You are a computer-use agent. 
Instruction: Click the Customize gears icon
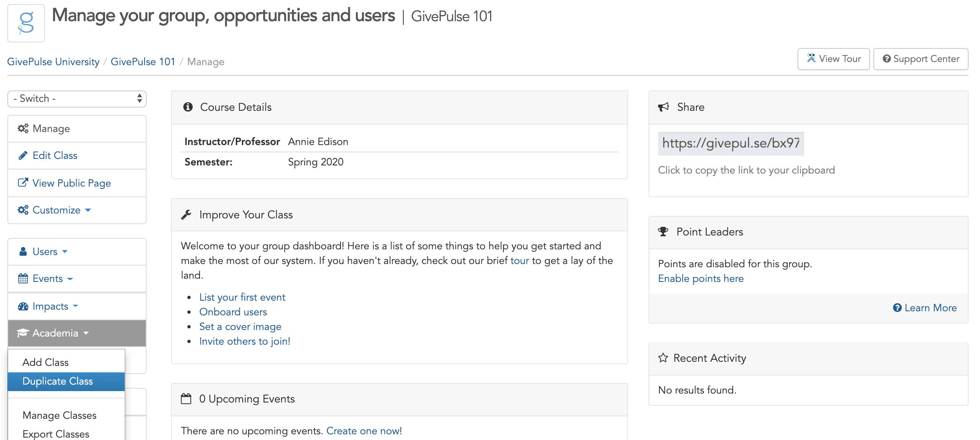tap(23, 210)
